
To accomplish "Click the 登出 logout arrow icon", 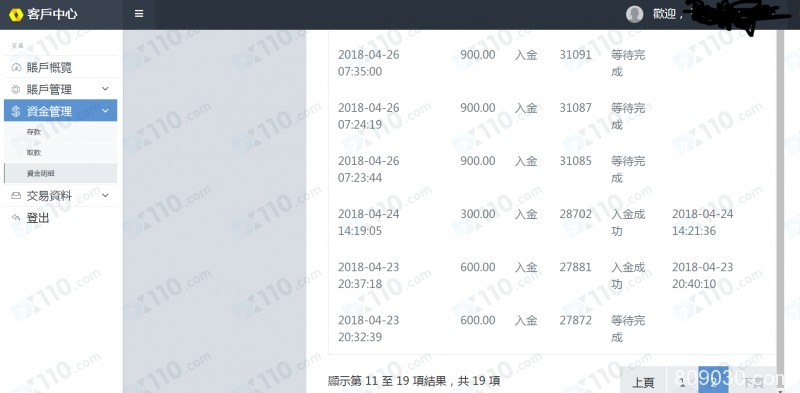I will click(x=16, y=218).
